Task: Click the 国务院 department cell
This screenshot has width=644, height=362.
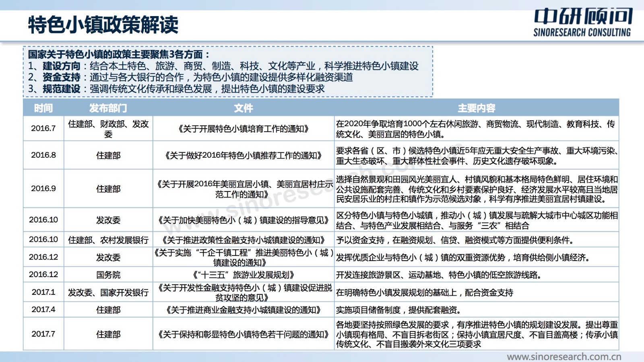Action: click(x=108, y=275)
